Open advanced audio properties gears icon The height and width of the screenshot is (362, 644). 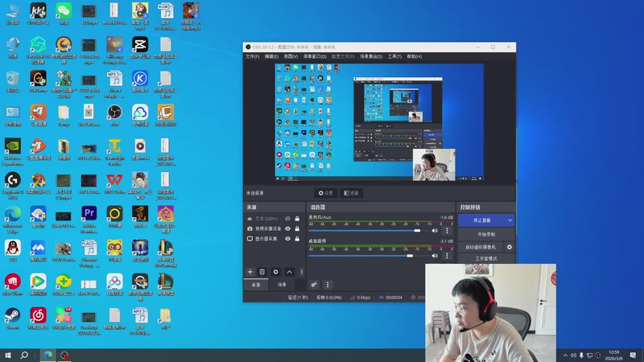tap(314, 285)
